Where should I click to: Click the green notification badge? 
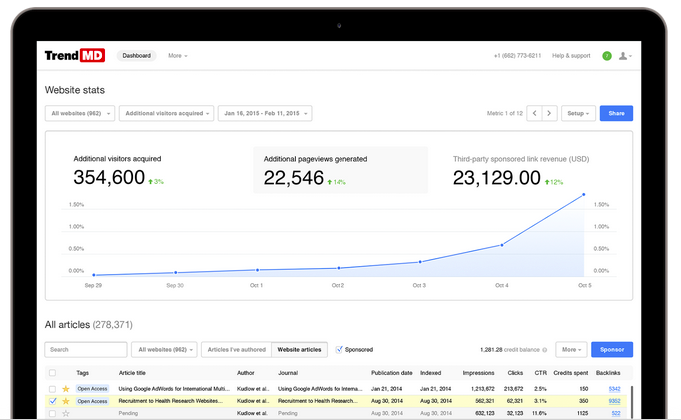pyautogui.click(x=607, y=56)
